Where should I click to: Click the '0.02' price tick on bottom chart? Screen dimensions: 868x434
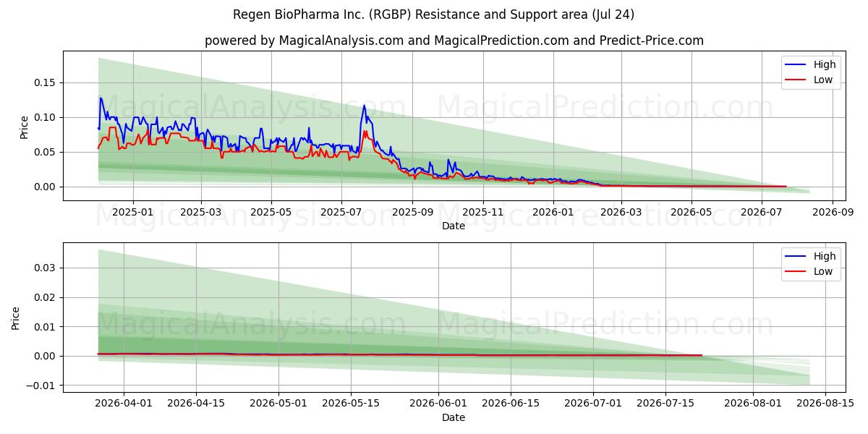pyautogui.click(x=46, y=297)
